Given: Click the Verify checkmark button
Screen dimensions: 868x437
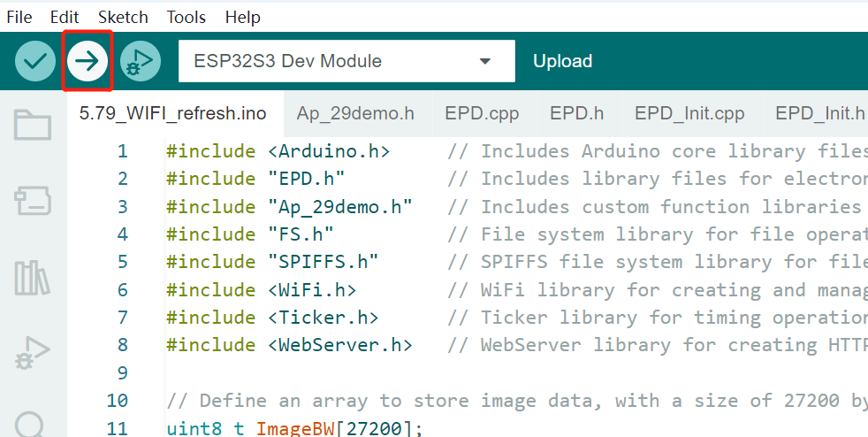Looking at the screenshot, I should tap(34, 61).
